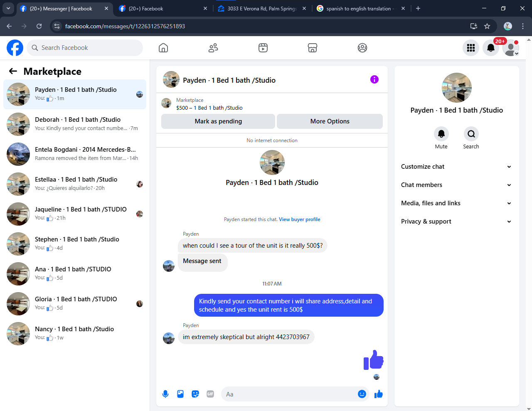Image resolution: width=532 pixels, height=411 pixels.
Task: Open a new browser tab
Action: coord(418,8)
